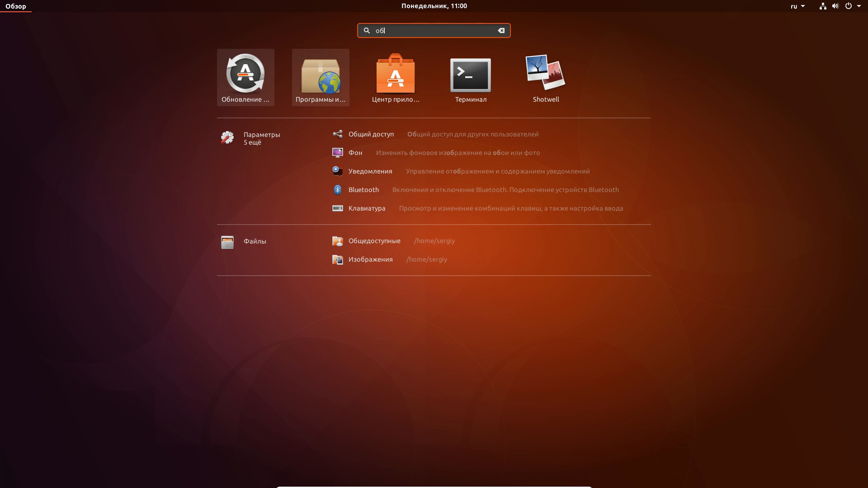This screenshot has width=868, height=488.
Task: Click the Параметры settings wrench icon
Action: click(x=227, y=137)
